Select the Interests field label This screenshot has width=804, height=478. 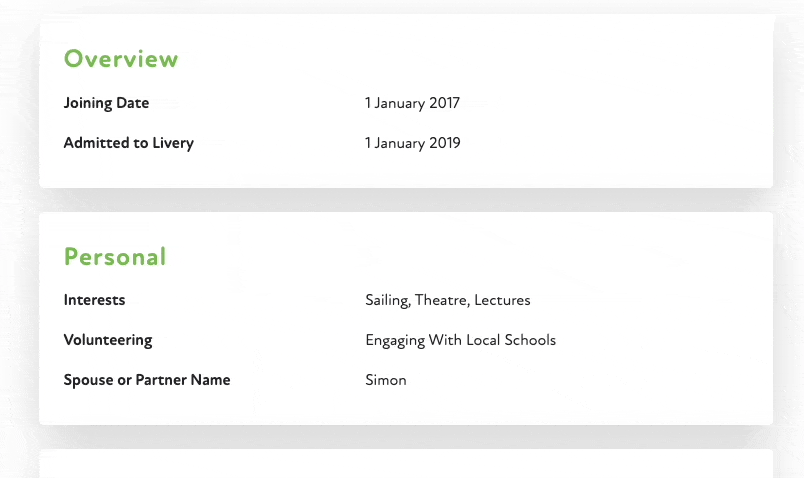click(x=94, y=300)
